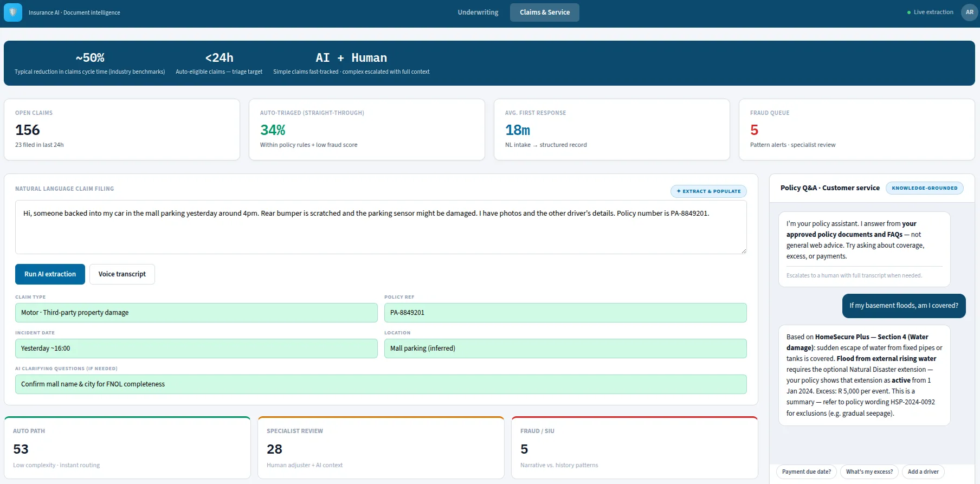Click the Insurance AI · Document Intelligence title
Viewport: 980px width, 484px height.
[x=74, y=12]
